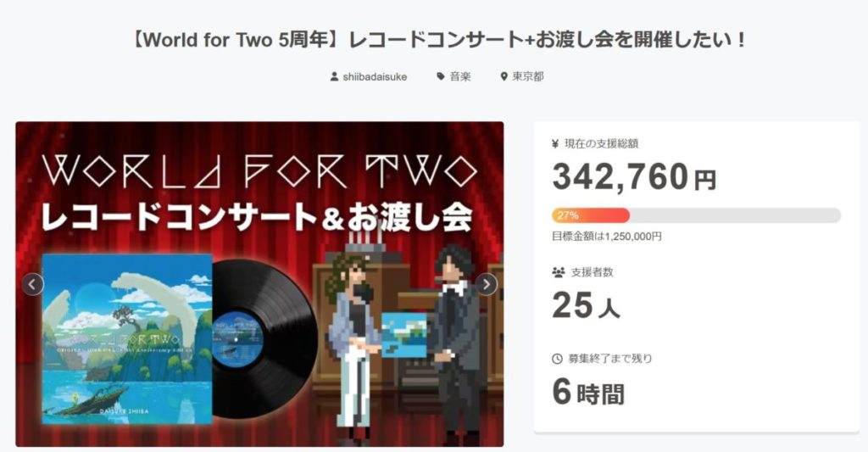Click the tag icon next to 音楽
This screenshot has width=868, height=452.
click(x=441, y=76)
